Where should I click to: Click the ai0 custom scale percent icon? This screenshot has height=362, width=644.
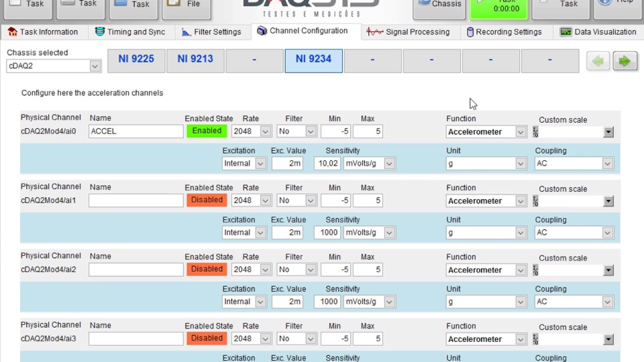click(x=535, y=132)
